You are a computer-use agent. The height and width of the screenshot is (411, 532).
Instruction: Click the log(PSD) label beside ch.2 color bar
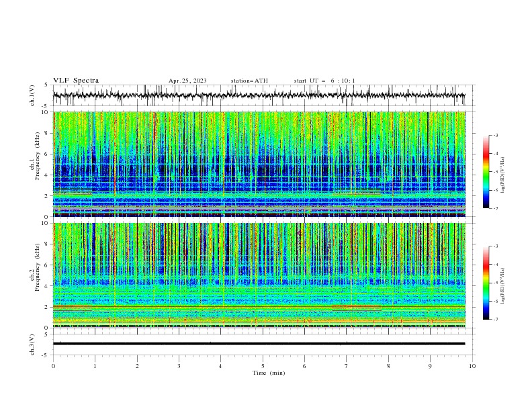click(504, 286)
